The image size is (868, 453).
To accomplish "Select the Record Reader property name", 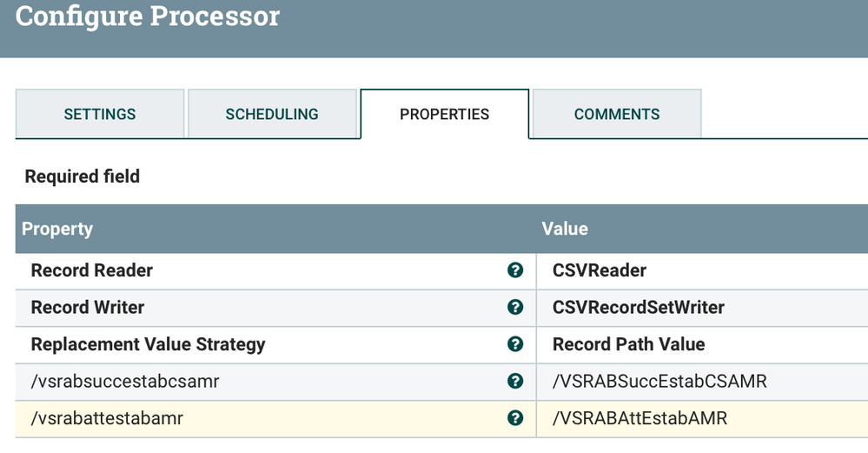I will [x=92, y=270].
